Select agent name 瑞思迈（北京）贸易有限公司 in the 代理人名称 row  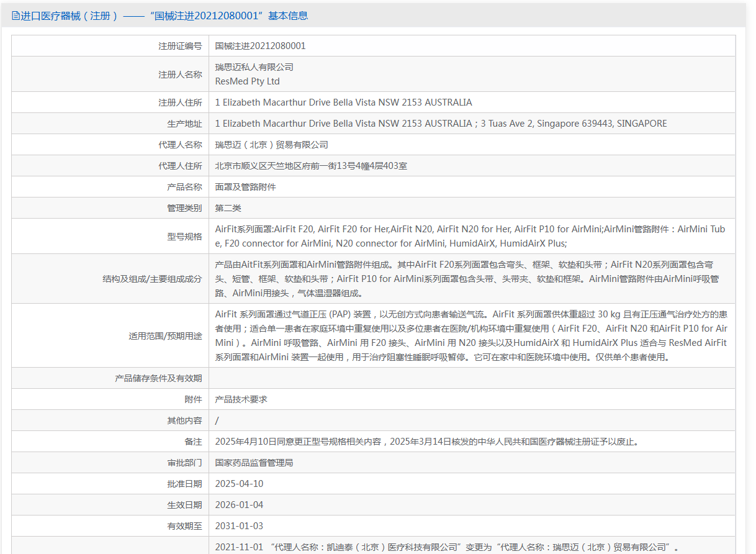tap(272, 145)
